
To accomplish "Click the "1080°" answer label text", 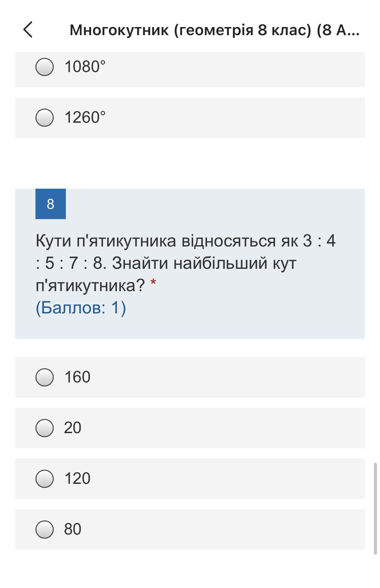I will 85,67.
